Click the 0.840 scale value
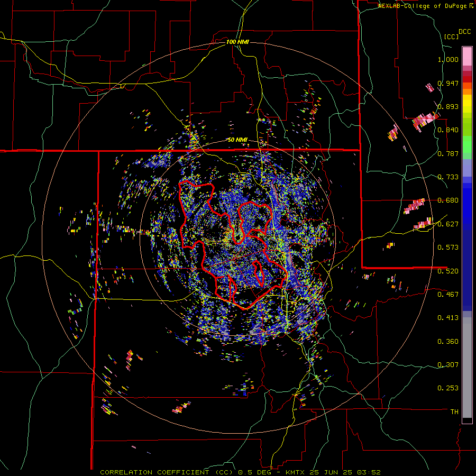476x476 pixels. pyautogui.click(x=448, y=130)
